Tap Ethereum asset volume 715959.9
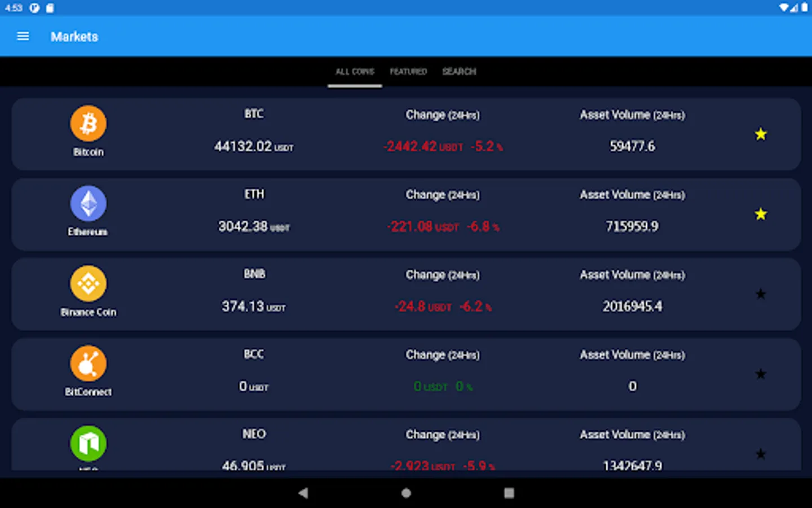Screen dimensions: 812x508 [x=632, y=227]
